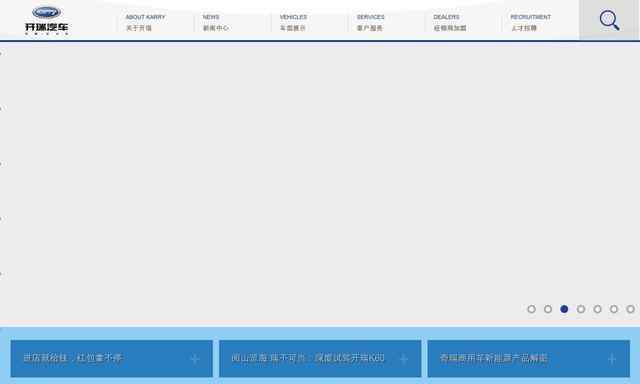Click the plus icon on the first news card
Viewport: 640px width, 384px height.
click(195, 359)
